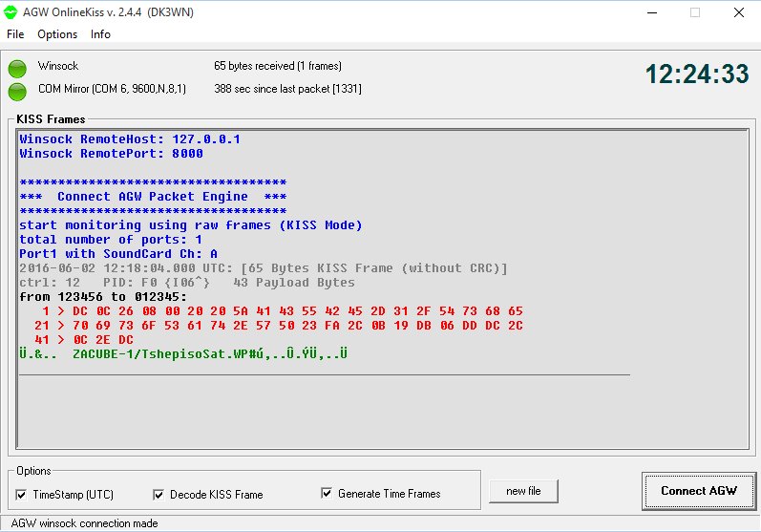Screen dimensions: 761x532
Task: Click the green COM Mirror status indicator
Action: 17,92
